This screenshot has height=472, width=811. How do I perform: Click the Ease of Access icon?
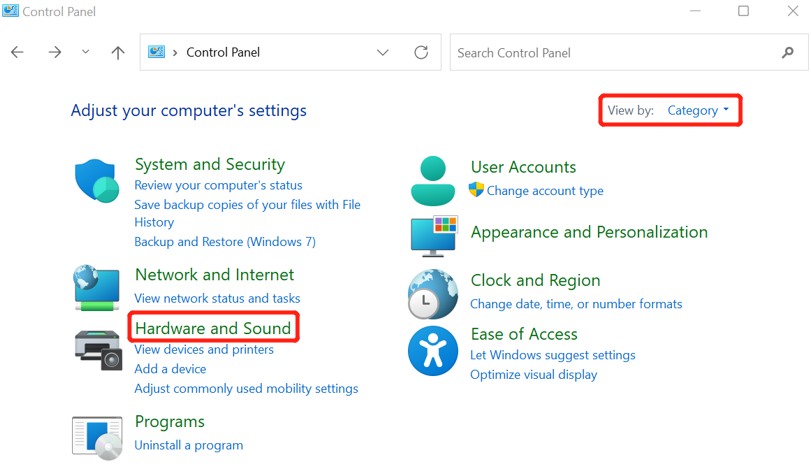click(432, 350)
